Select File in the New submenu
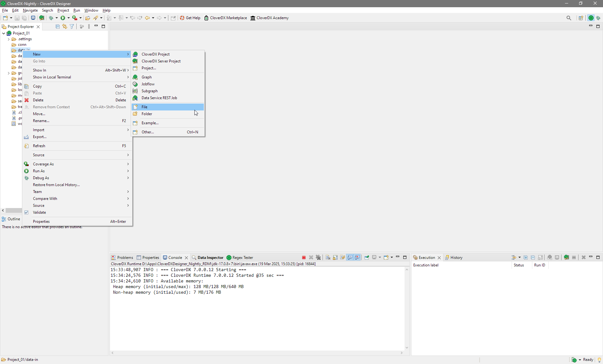Screen dimensions: 603x364 point(144,107)
